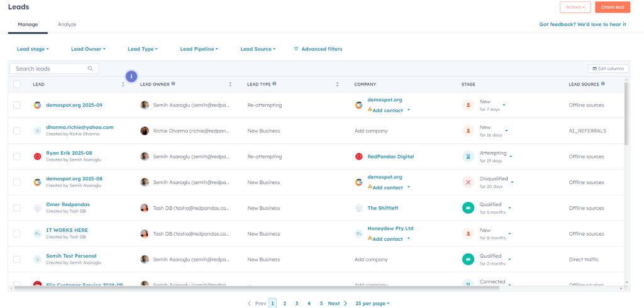Go to page 4
This screenshot has height=308, width=644.
309,304
